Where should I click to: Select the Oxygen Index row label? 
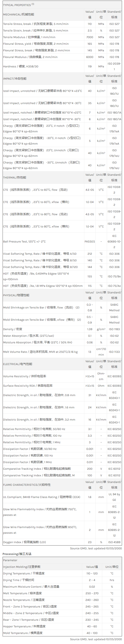click(x=24, y=542)
